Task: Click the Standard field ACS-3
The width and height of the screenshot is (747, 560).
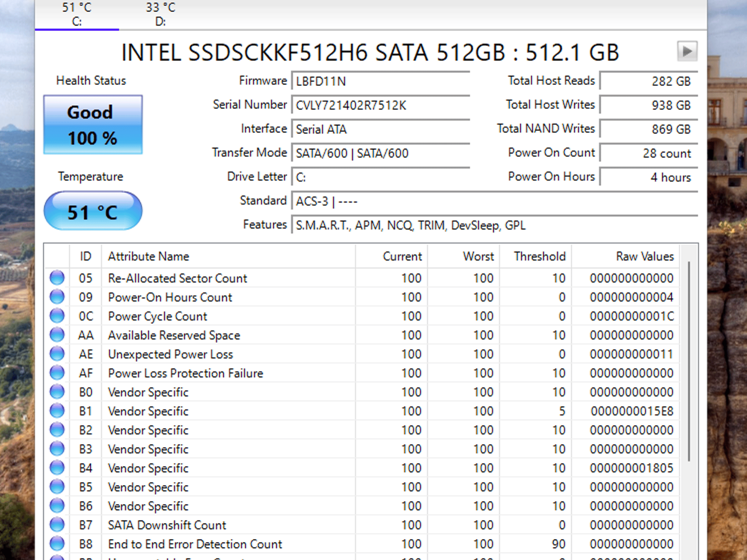Action: coord(495,201)
